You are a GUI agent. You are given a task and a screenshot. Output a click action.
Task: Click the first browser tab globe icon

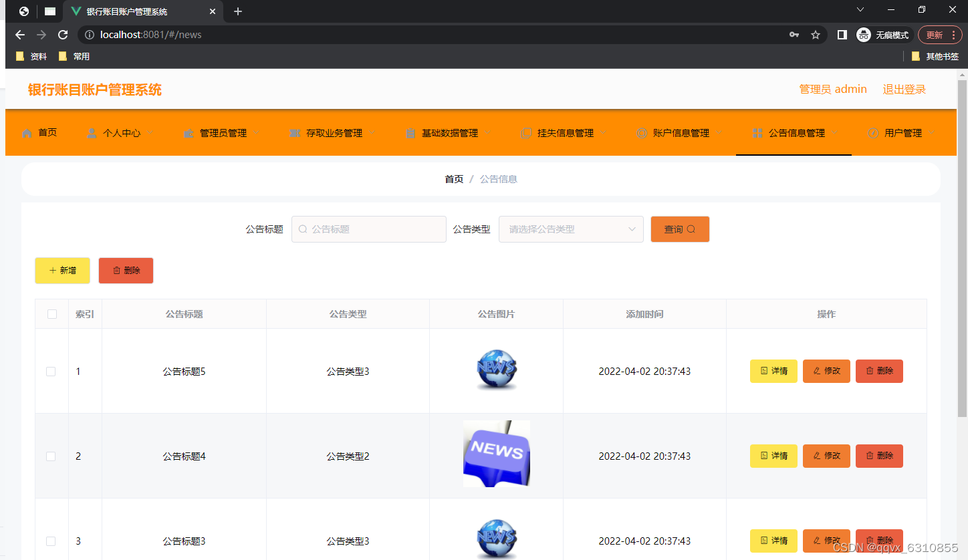(x=24, y=11)
